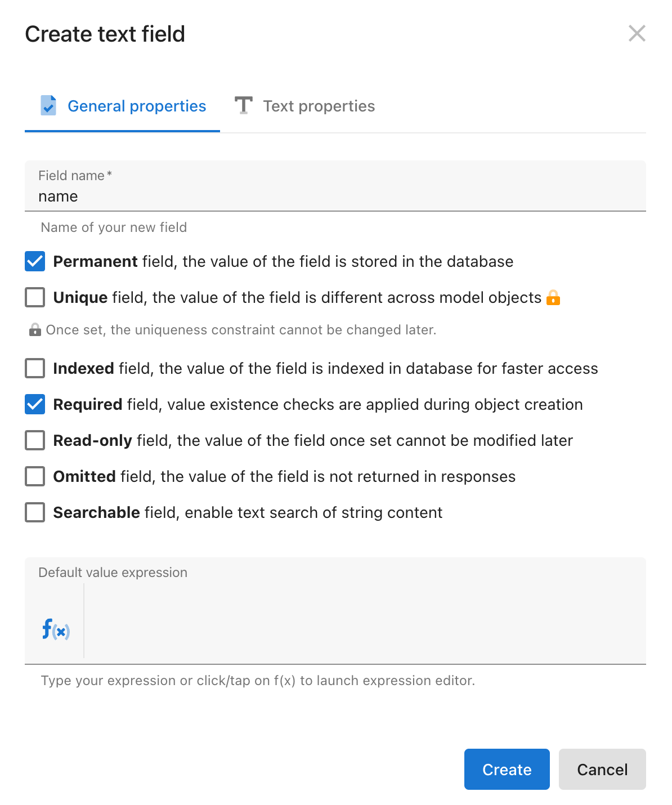Image resolution: width=672 pixels, height=805 pixels.
Task: Switch to the Text properties tab
Action: click(x=319, y=106)
